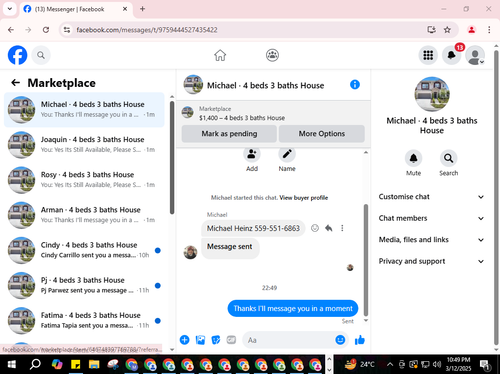This screenshot has height=374, width=500.
Task: Click 'Thanks I'll message you in a moment' bubble
Action: [x=293, y=308]
